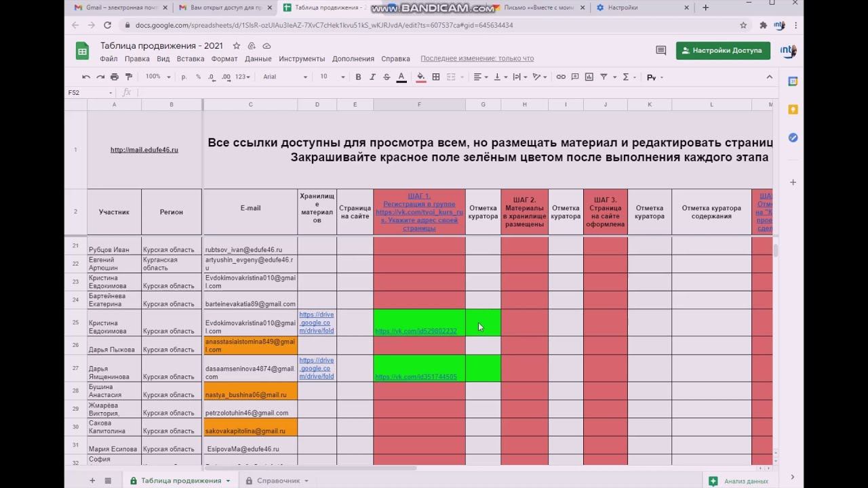
Task: Open the fill color bucket
Action: [x=421, y=77]
